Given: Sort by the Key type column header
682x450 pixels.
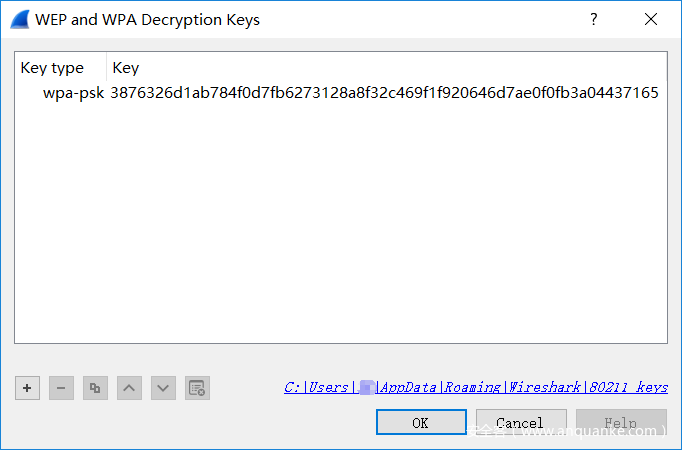Looking at the screenshot, I should click(52, 68).
